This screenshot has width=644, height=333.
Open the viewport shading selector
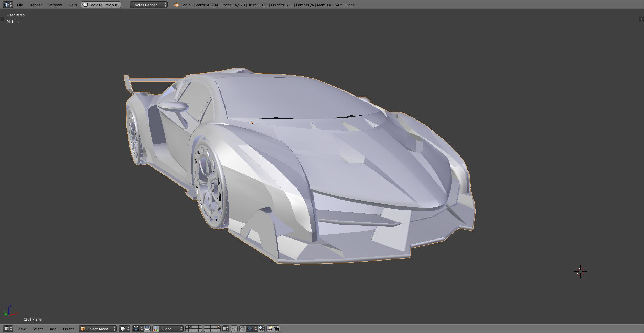(x=124, y=329)
